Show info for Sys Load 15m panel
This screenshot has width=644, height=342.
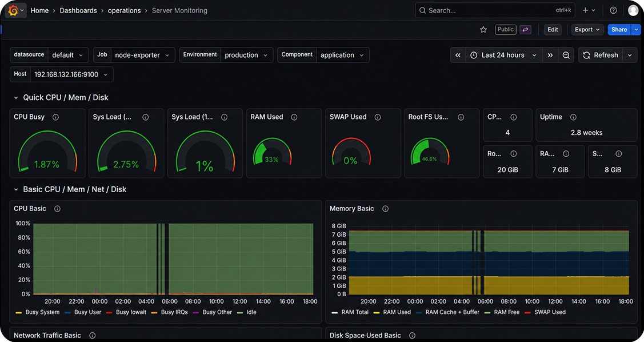[224, 117]
